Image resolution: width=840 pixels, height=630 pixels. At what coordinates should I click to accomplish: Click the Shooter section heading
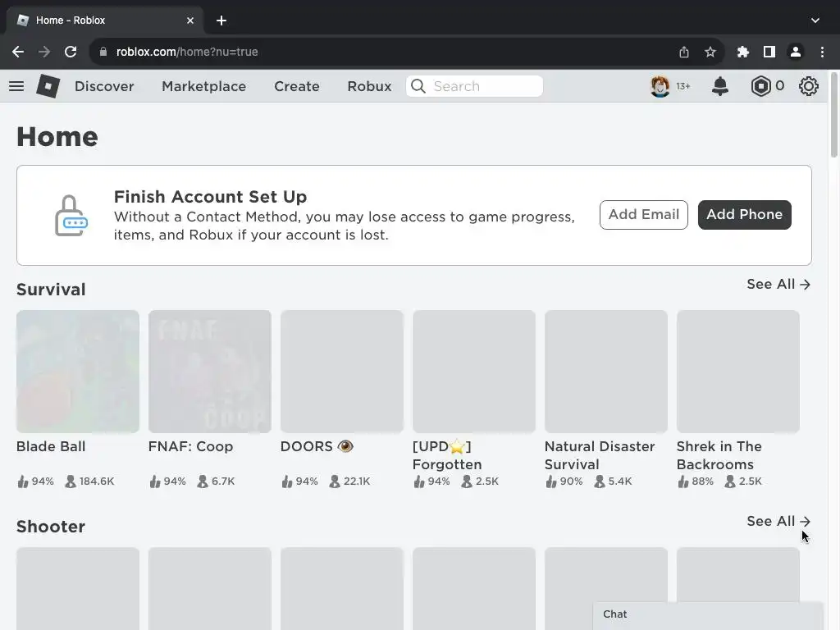[51, 527]
